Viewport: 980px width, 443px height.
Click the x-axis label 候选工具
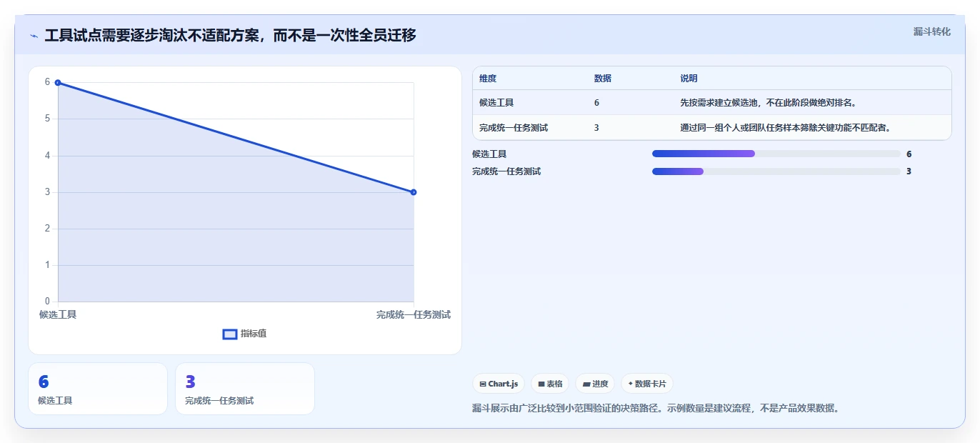[x=58, y=315]
